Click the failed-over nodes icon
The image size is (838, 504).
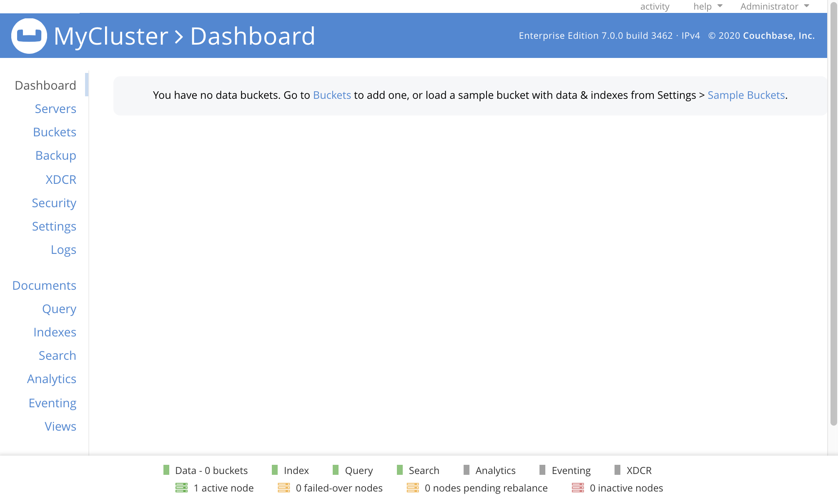click(x=284, y=488)
